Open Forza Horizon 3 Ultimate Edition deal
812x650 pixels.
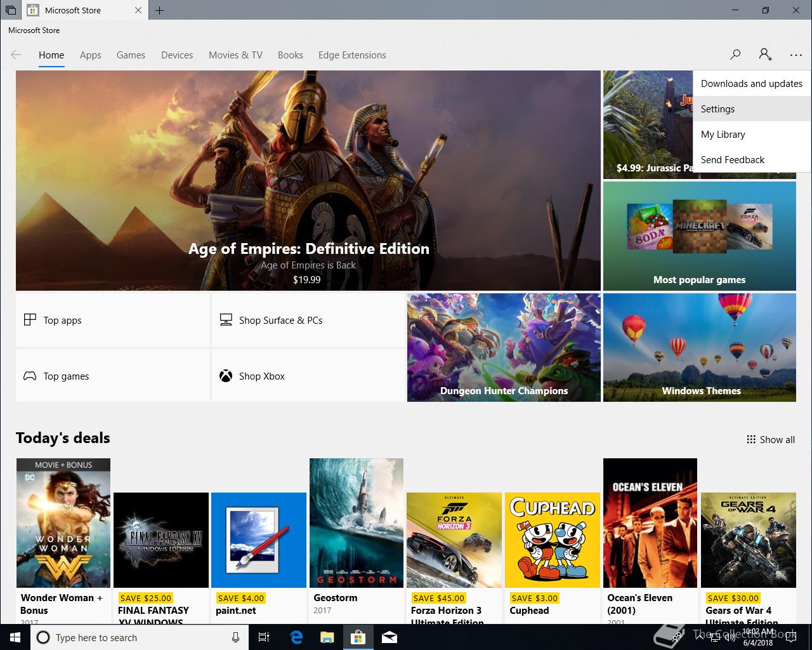click(x=454, y=557)
